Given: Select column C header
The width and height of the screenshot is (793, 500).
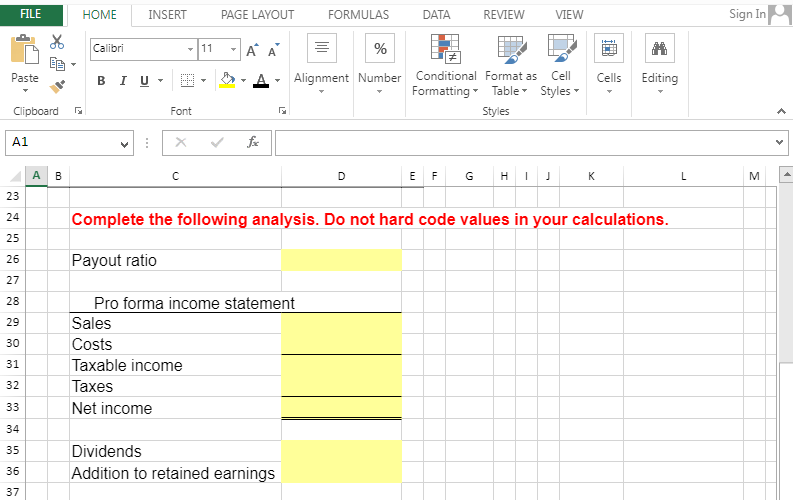Looking at the screenshot, I should point(175,176).
